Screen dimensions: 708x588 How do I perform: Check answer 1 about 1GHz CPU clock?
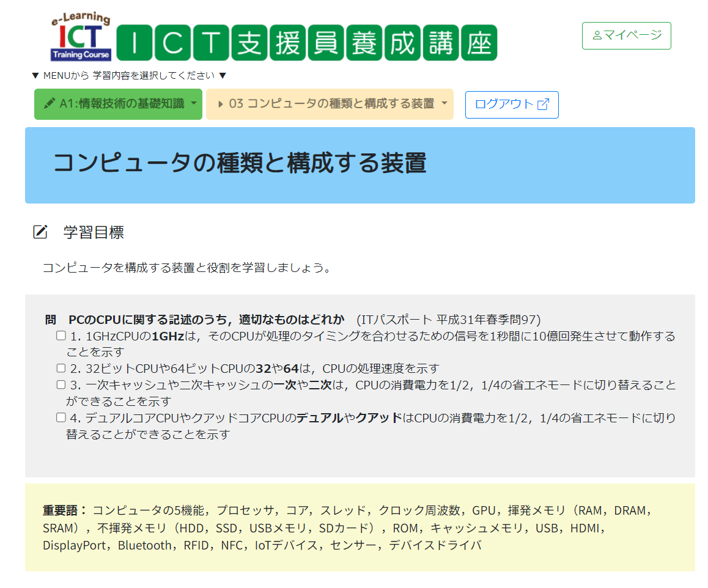[60, 335]
